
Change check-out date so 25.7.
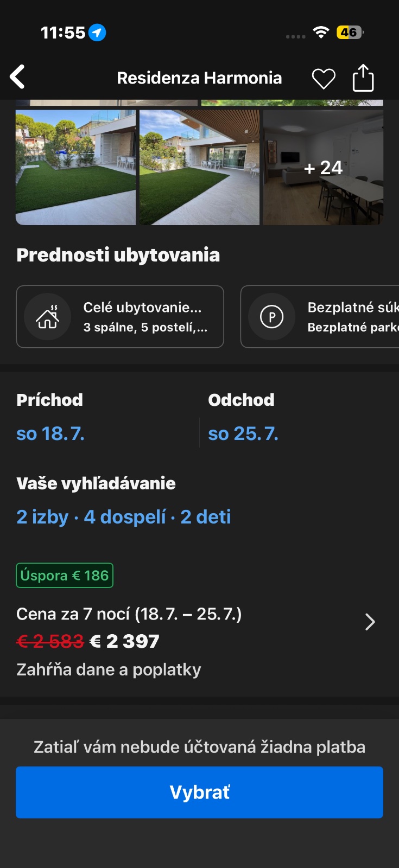coord(243,434)
